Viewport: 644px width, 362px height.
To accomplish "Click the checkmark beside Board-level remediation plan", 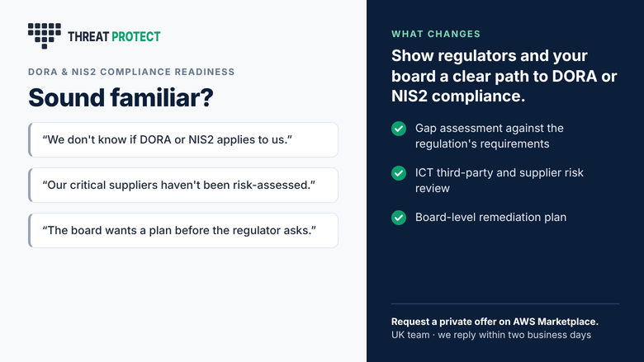I will [399, 217].
